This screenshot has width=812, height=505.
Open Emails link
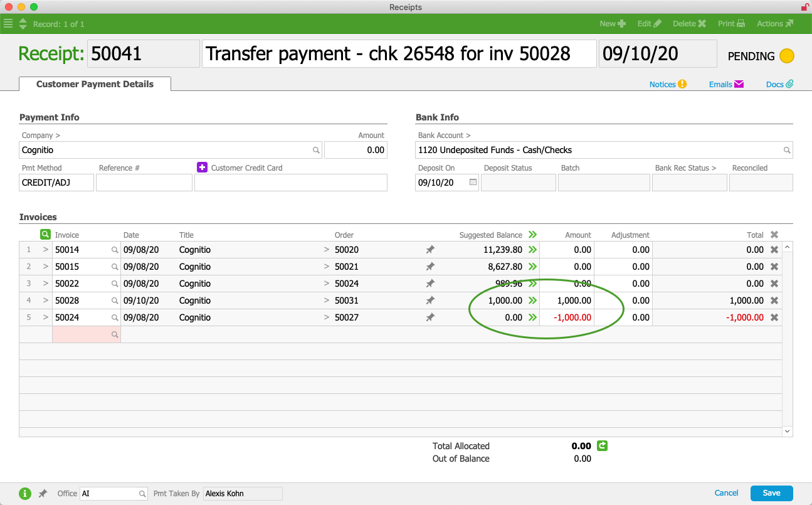(x=726, y=84)
